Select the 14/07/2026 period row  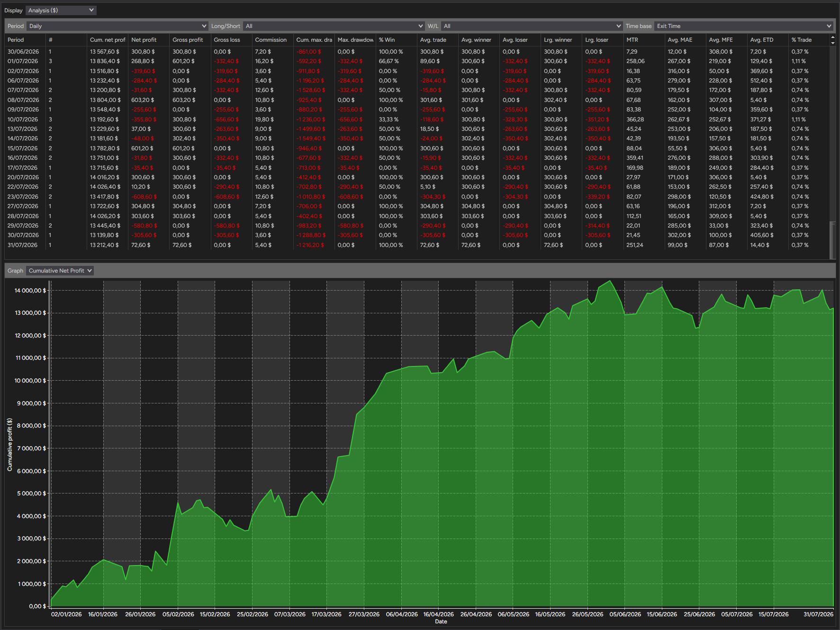pos(417,138)
